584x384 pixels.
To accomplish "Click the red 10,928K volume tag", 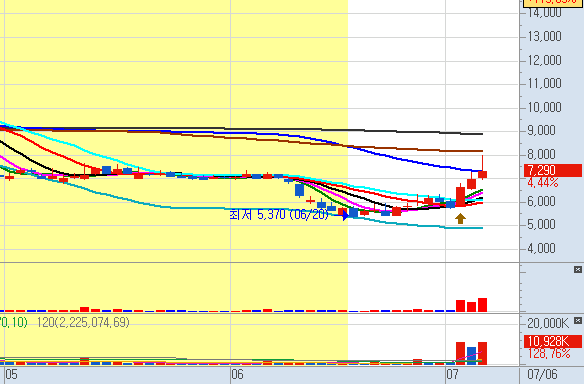I will pyautogui.click(x=553, y=341).
